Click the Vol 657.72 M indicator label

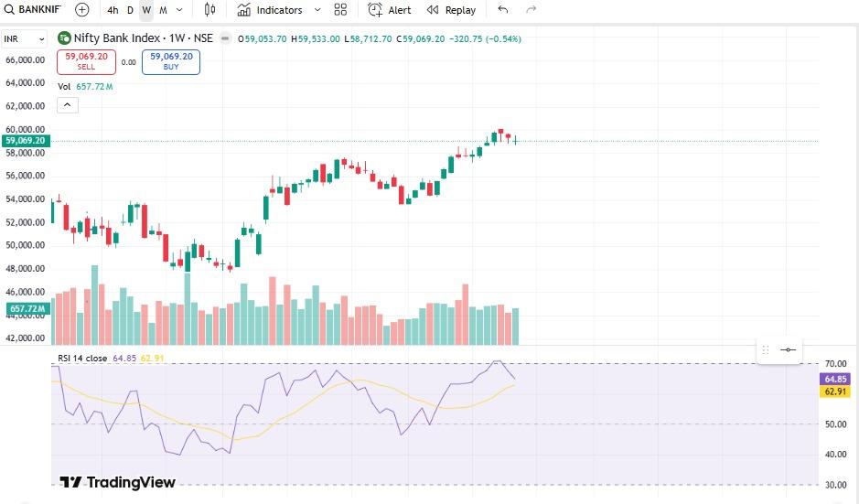tap(85, 87)
